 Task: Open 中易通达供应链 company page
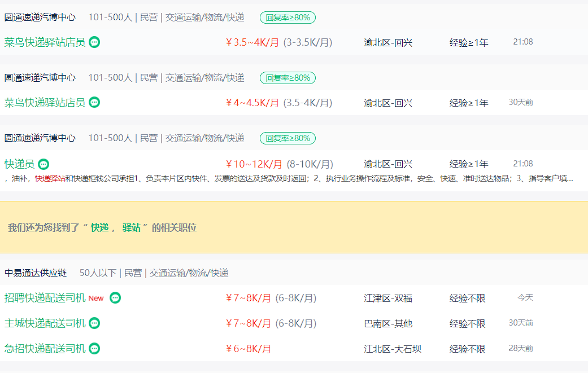tap(36, 273)
